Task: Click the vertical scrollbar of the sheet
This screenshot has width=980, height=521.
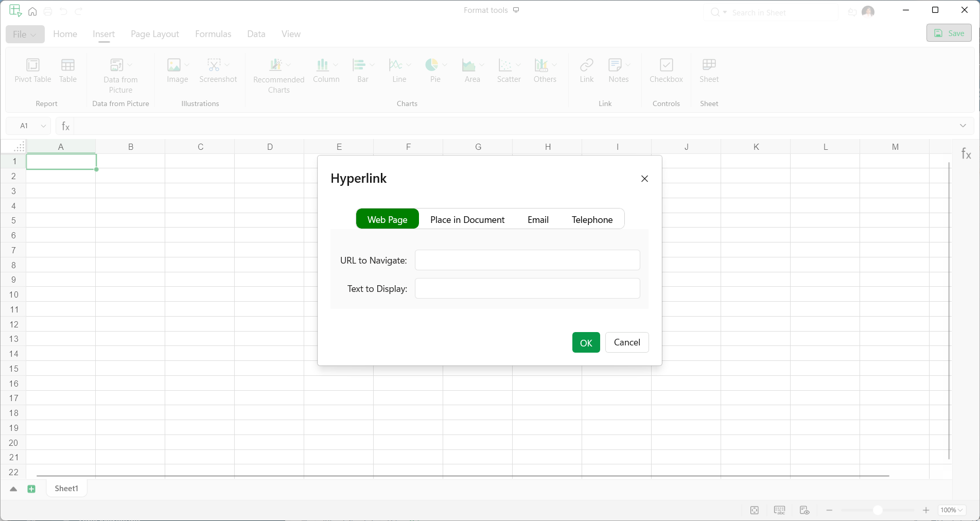Action: tap(949, 310)
